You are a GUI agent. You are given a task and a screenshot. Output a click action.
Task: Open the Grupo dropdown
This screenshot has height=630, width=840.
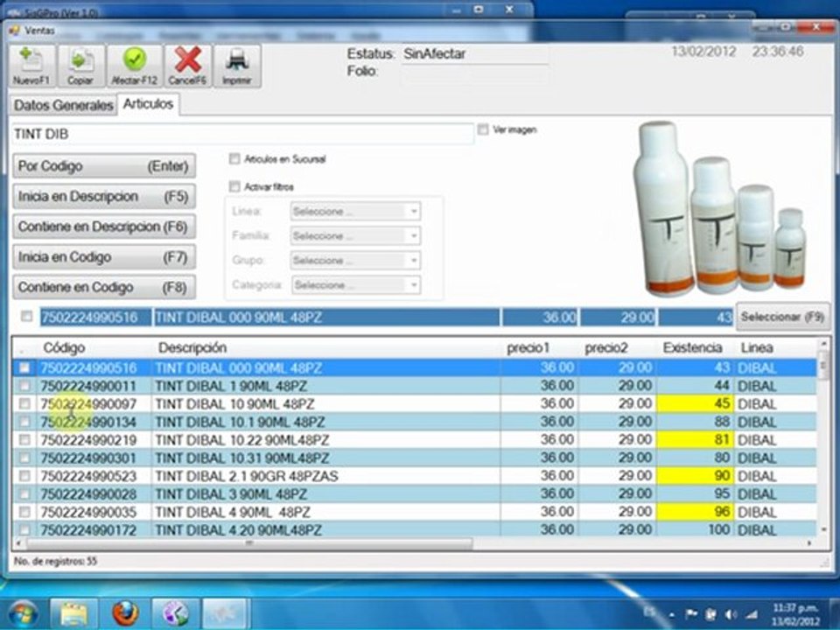click(355, 261)
